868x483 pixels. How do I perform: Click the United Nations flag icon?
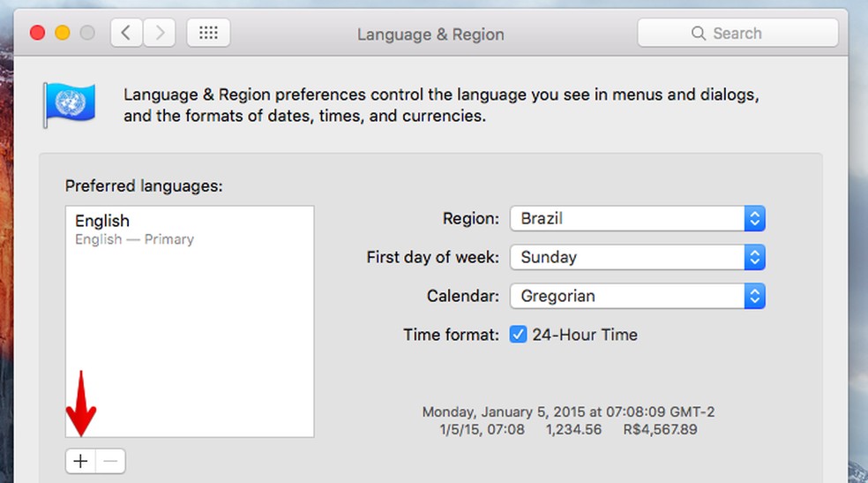[x=69, y=105]
